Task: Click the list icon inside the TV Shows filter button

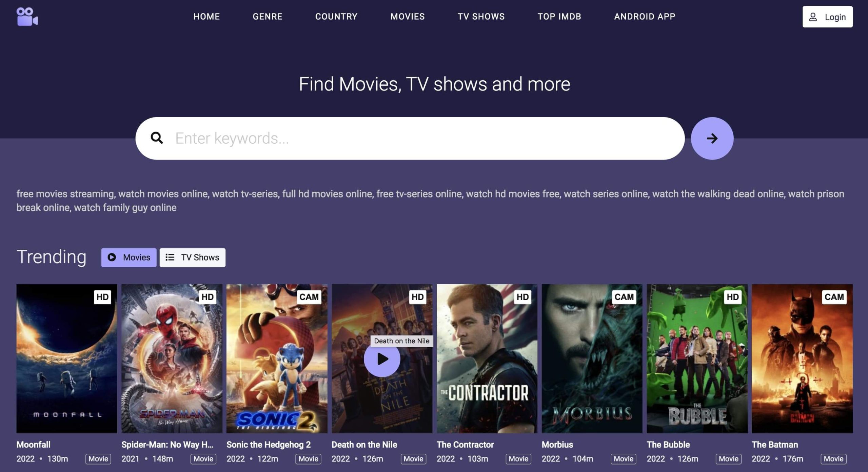Action: pyautogui.click(x=170, y=257)
